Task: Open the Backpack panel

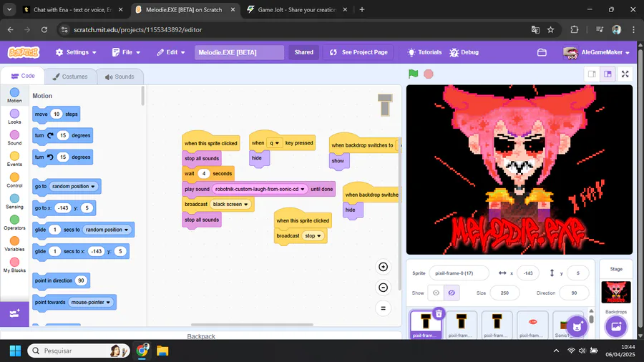Action: click(x=201, y=336)
